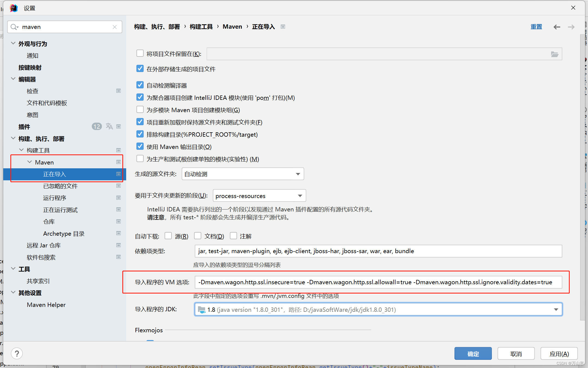Click 确定 (OK) button
Viewport: 588px width, 368px height.
tap(474, 354)
